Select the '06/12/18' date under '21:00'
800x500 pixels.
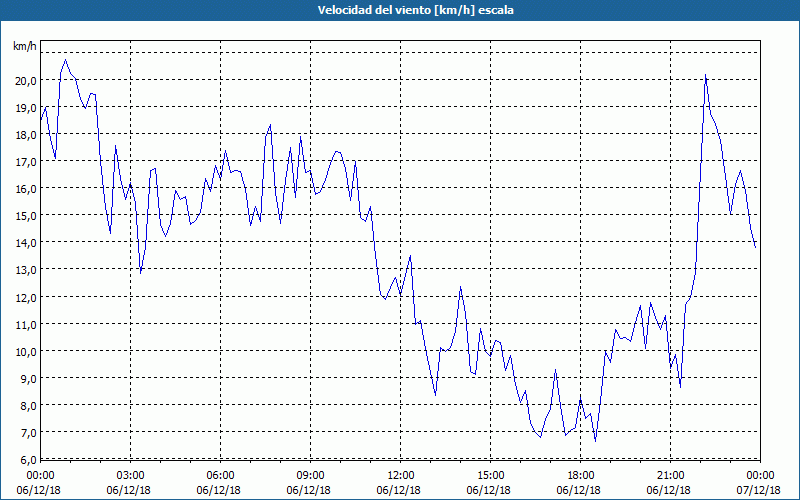668,490
